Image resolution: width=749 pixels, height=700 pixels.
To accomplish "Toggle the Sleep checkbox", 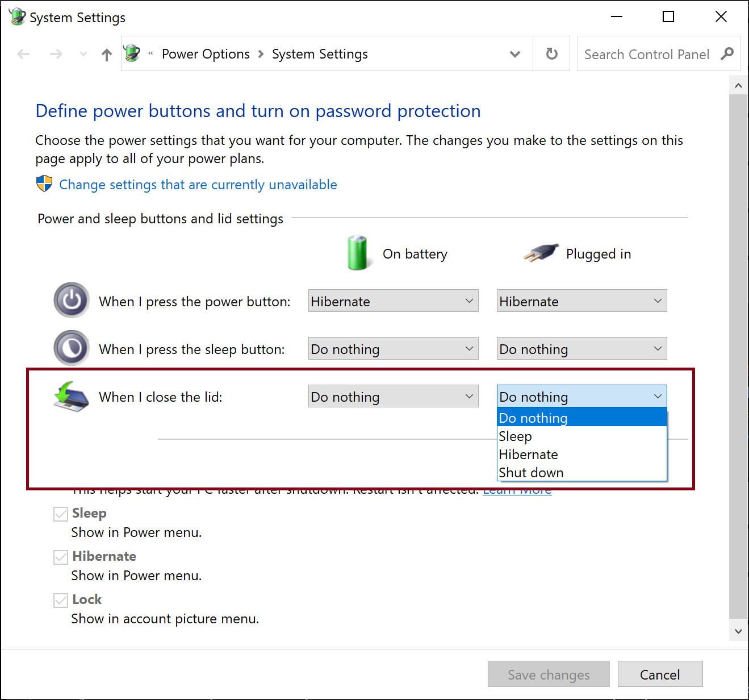I will tap(61, 514).
